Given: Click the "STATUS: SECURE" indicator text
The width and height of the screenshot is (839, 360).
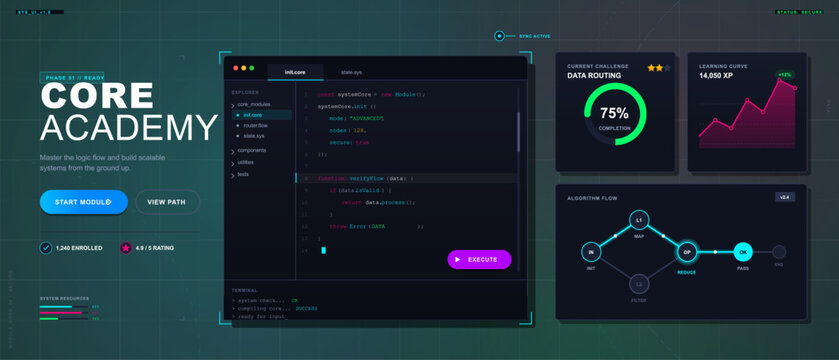Looking at the screenshot, I should coord(800,12).
